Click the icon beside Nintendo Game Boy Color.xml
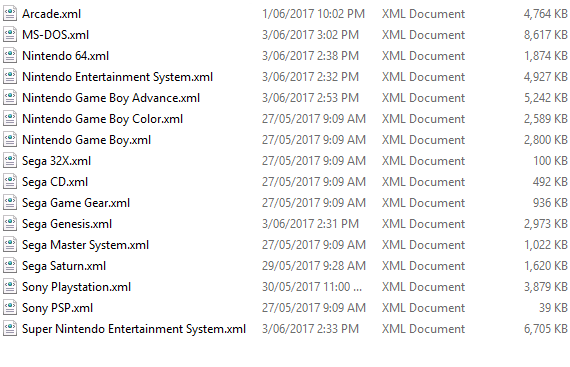Screen dimensions: 570x367 [x=10, y=119]
